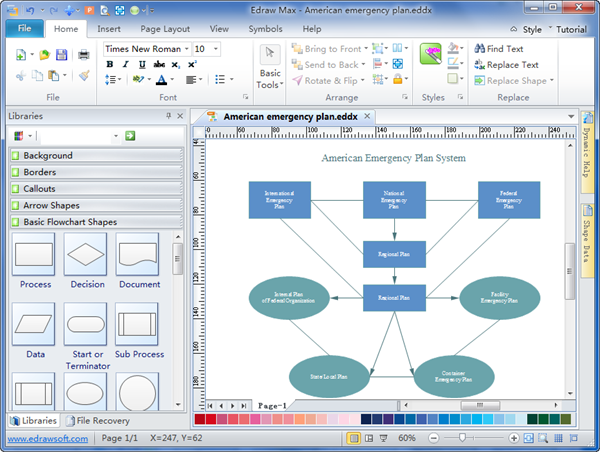This screenshot has height=452, width=600.
Task: Toggle underline text formatting
Action: (x=140, y=65)
